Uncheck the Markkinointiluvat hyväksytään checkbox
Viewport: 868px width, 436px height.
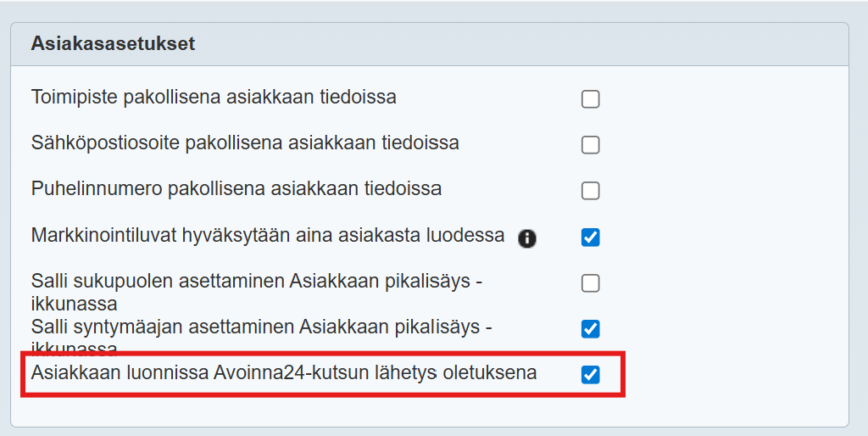(591, 238)
